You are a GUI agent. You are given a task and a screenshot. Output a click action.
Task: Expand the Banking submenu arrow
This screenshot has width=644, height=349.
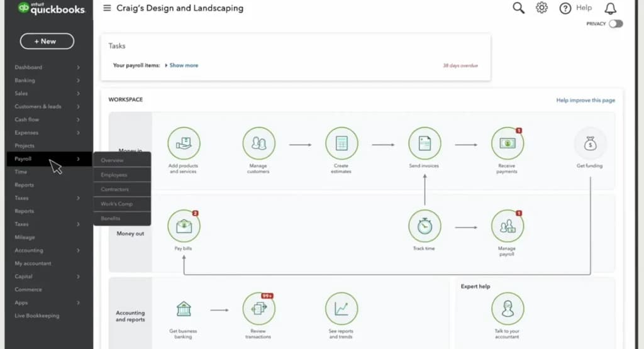pos(78,80)
